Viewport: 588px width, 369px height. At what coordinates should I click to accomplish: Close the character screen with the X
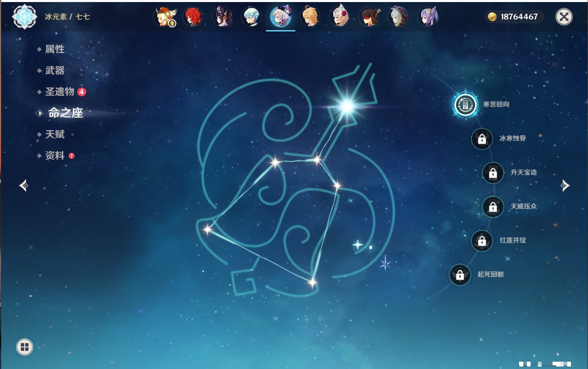point(564,17)
